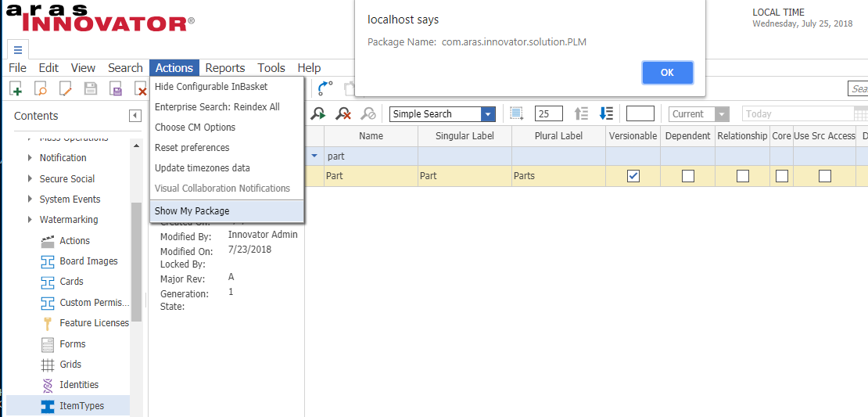Click the ItemTypes icon in tree
This screenshot has width=868, height=417.
pyautogui.click(x=48, y=406)
